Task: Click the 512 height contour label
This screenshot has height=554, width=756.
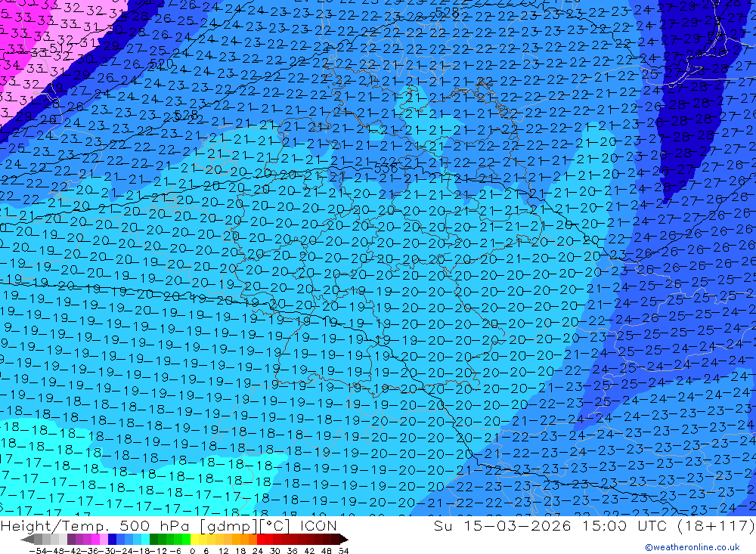Action: [x=61, y=48]
